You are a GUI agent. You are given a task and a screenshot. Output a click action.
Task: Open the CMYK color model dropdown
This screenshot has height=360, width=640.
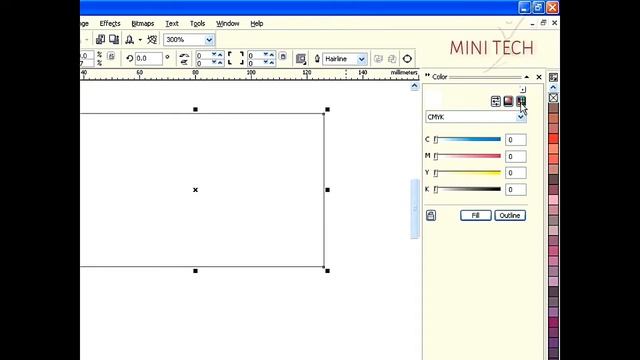tap(520, 117)
